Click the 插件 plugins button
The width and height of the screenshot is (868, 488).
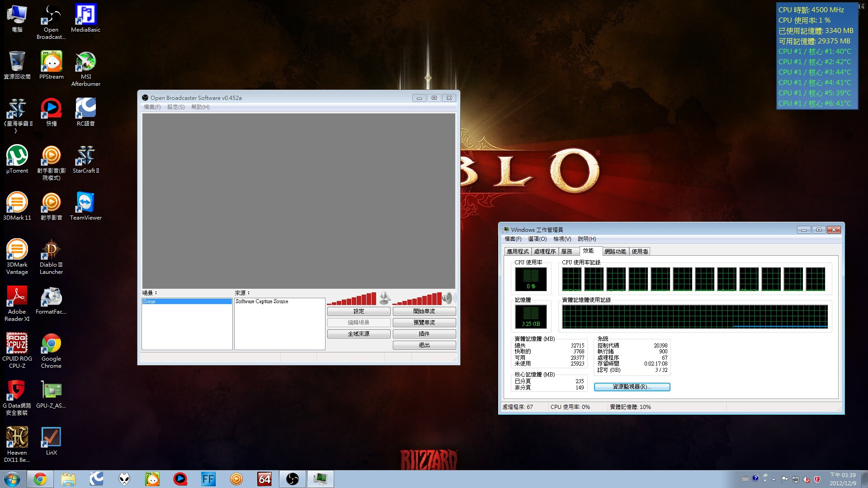tap(424, 334)
